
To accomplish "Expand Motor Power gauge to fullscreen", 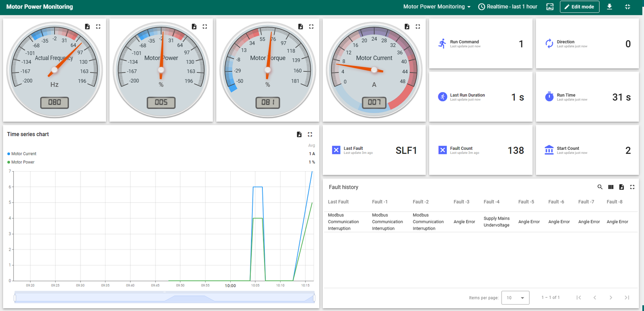I will 205,27.
